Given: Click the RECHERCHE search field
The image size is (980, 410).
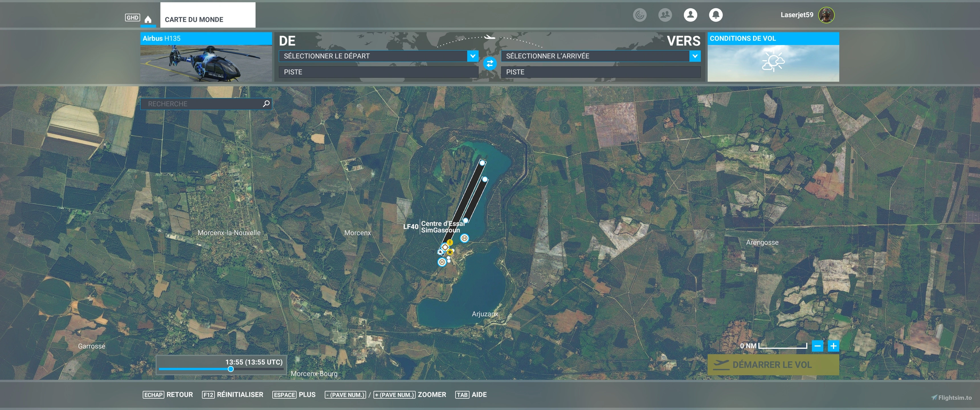Looking at the screenshot, I should pyautogui.click(x=202, y=104).
